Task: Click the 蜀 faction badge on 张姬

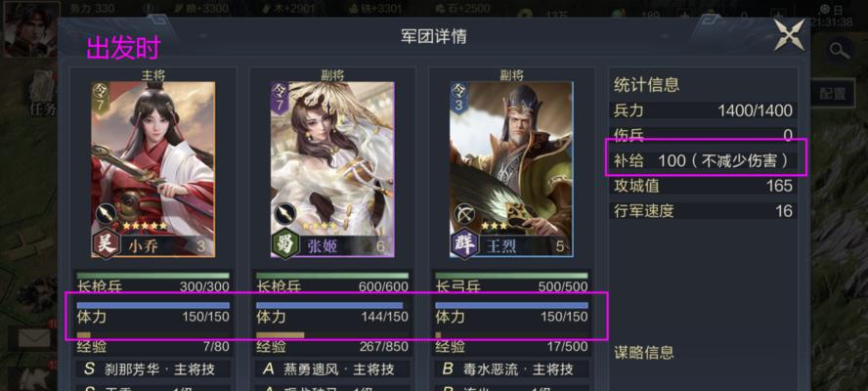Action: click(x=284, y=243)
